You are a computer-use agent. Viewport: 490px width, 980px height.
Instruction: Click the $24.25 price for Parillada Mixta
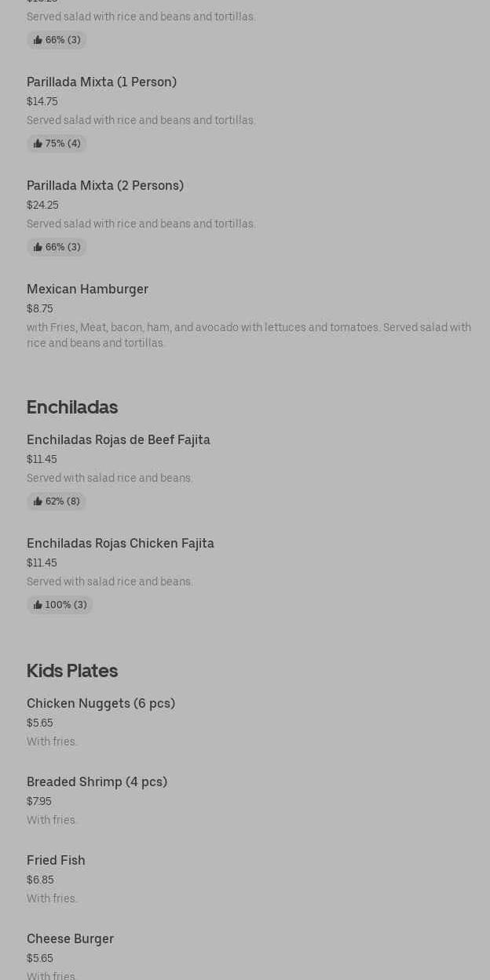tap(42, 206)
